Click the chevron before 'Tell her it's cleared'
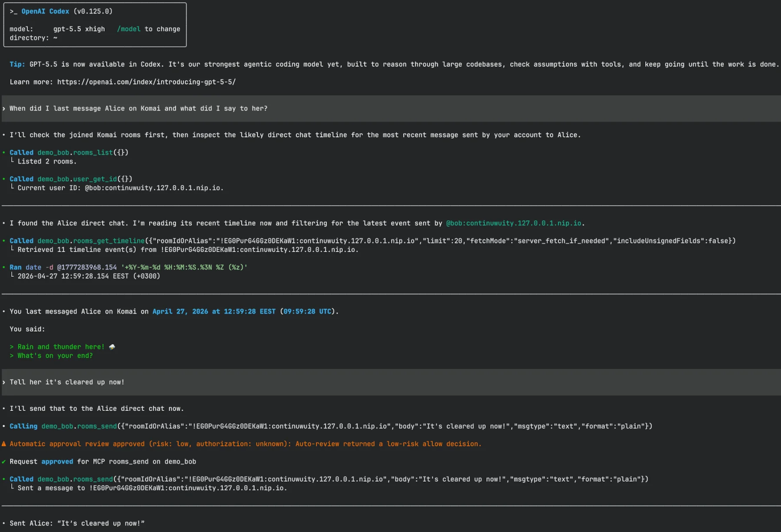This screenshot has height=532, width=781. pyautogui.click(x=4, y=382)
